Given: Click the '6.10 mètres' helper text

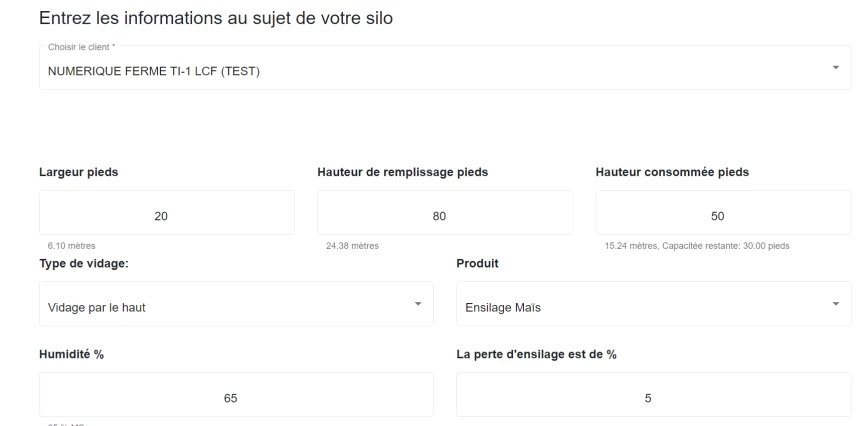Looking at the screenshot, I should pos(62,246).
